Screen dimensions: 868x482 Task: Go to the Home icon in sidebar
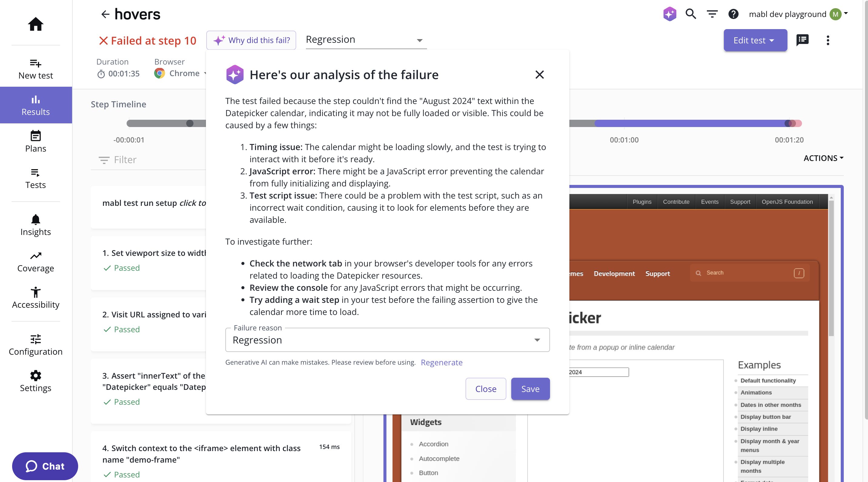point(35,24)
